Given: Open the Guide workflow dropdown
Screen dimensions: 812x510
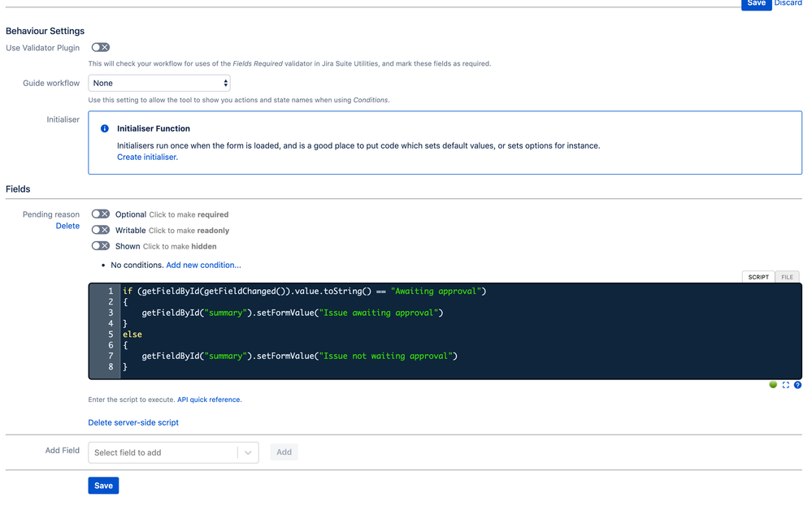Looking at the screenshot, I should pyautogui.click(x=158, y=83).
